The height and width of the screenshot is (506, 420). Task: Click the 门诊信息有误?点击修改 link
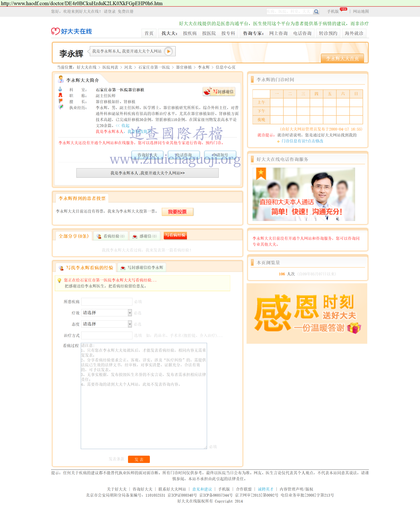(x=302, y=141)
